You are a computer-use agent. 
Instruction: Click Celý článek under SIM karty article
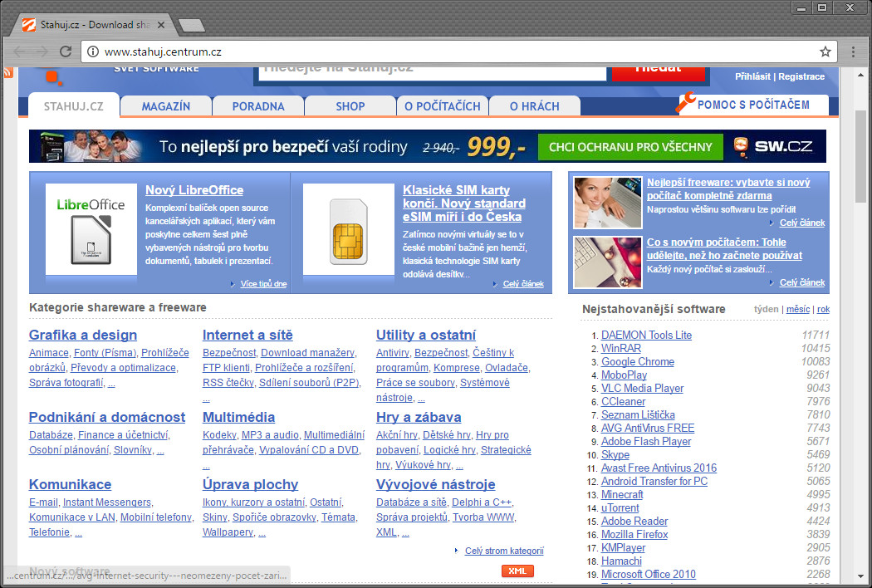(523, 284)
